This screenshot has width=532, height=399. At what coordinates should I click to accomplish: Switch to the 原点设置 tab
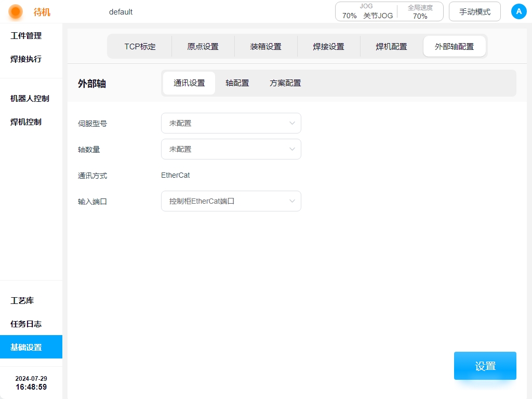[x=203, y=46]
